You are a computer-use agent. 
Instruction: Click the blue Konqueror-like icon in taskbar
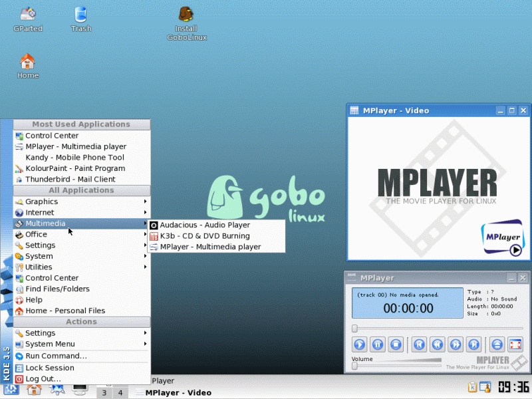(57, 390)
